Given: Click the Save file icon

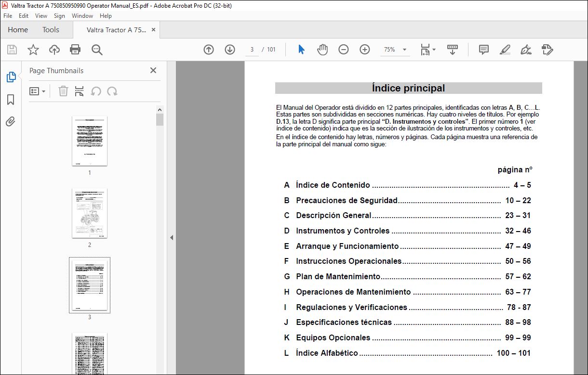Looking at the screenshot, I should pos(12,50).
